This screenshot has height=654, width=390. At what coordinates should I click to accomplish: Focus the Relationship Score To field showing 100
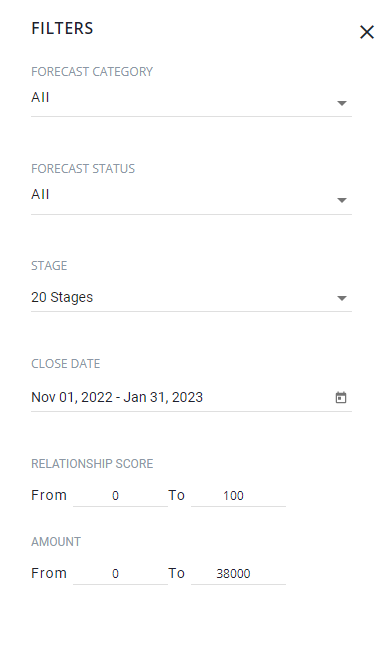click(x=238, y=496)
